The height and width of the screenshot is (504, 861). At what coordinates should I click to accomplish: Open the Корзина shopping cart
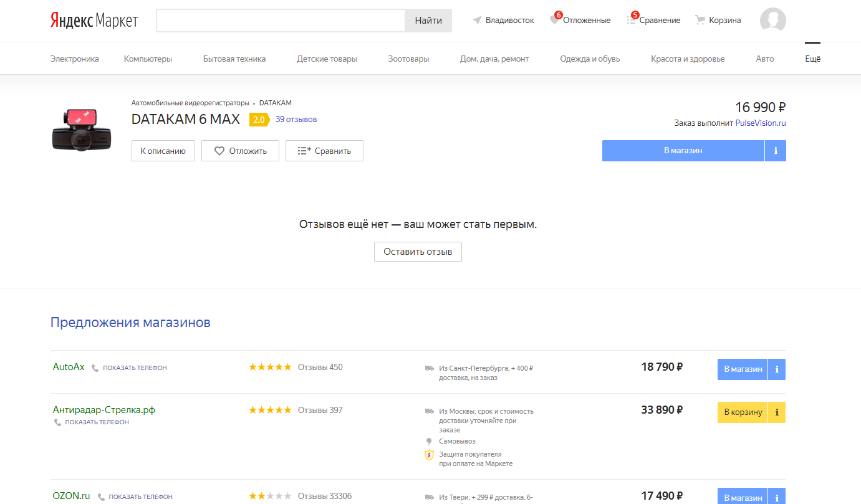(x=718, y=20)
